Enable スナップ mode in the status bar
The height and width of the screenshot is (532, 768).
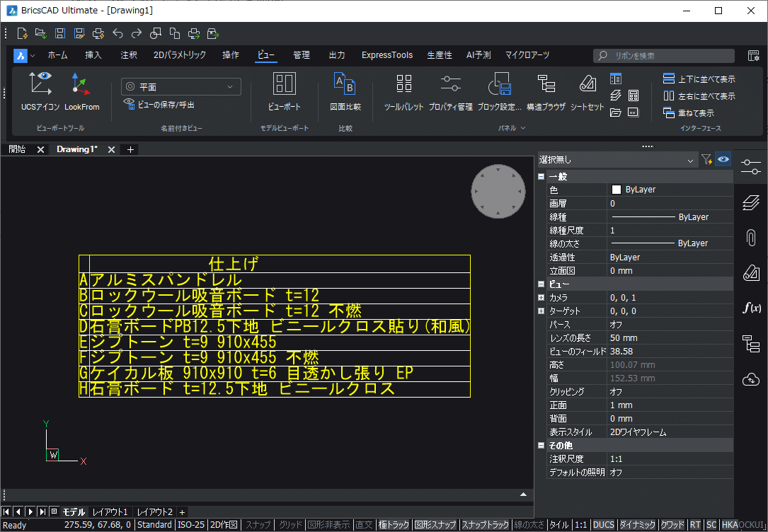pos(258,524)
